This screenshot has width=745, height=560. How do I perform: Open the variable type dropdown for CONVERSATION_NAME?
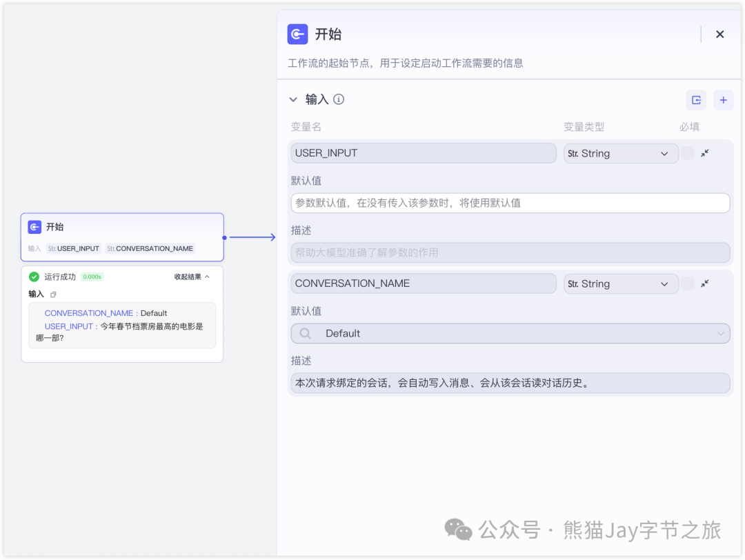pyautogui.click(x=620, y=283)
